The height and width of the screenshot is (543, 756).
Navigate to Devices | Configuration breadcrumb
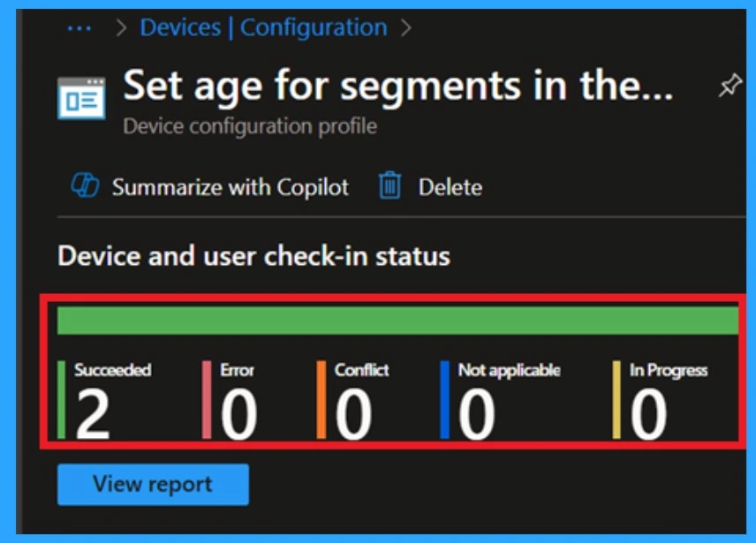[x=263, y=26]
